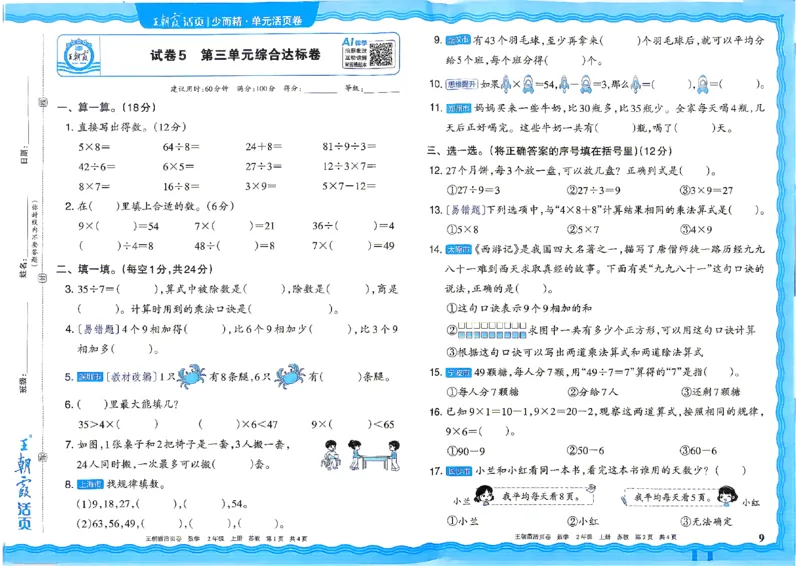The width and height of the screenshot is (800, 566).
Task: Click the blank in '9×( )=54'
Action: [116, 226]
